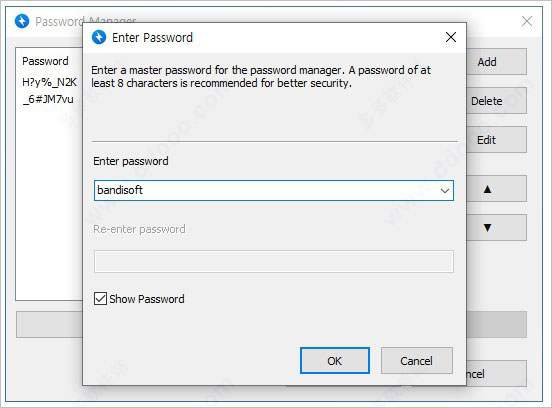Screen dimensions: 552x408
Task: Click the Delete button in Password Manager
Action: (x=496, y=101)
